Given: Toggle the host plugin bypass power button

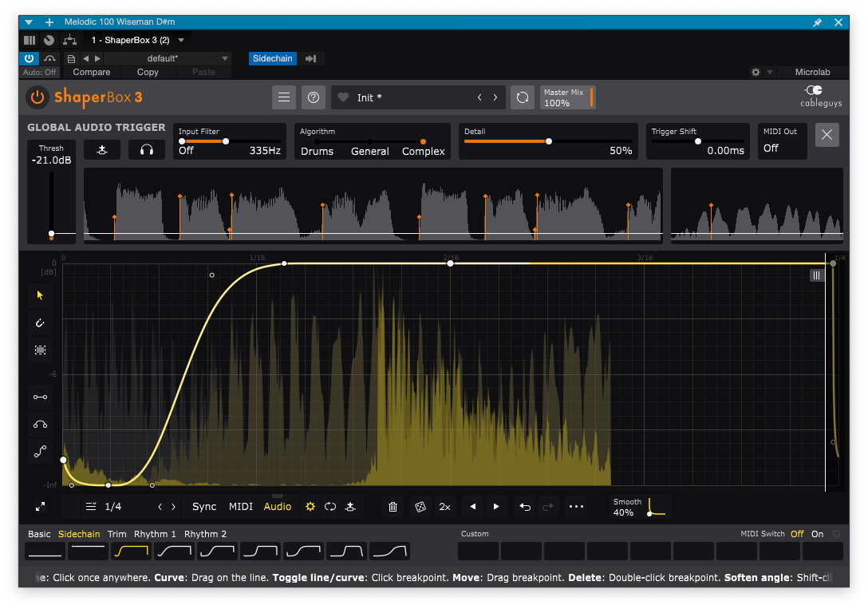Looking at the screenshot, I should 29,58.
